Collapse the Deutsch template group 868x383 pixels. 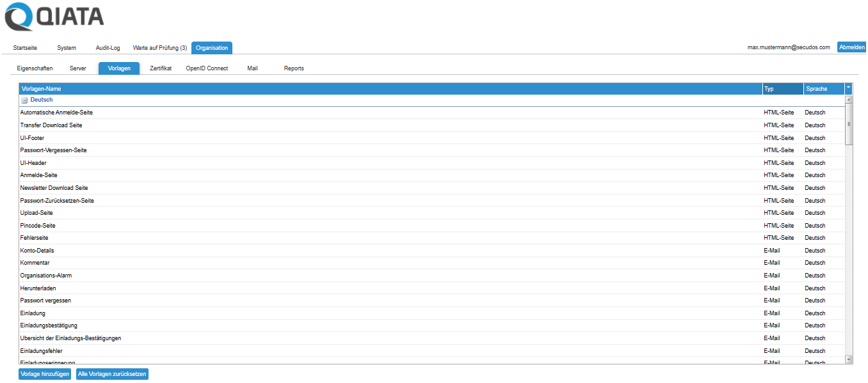tap(23, 100)
